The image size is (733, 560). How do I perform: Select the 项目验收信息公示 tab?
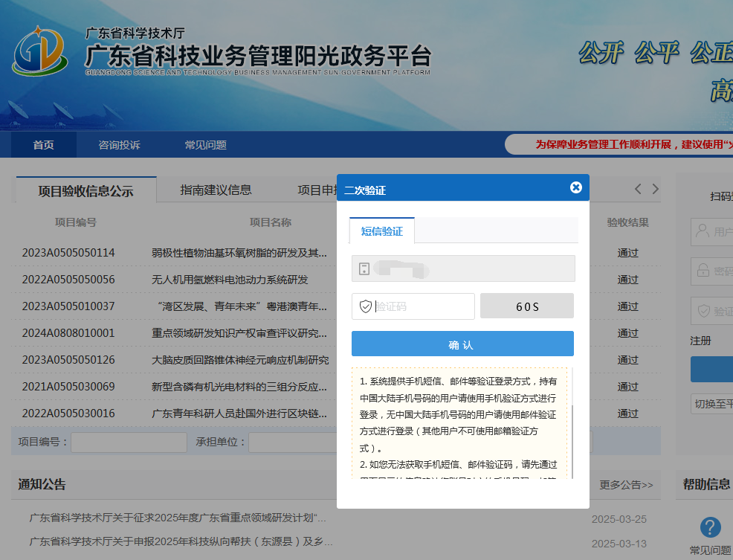[x=85, y=191]
